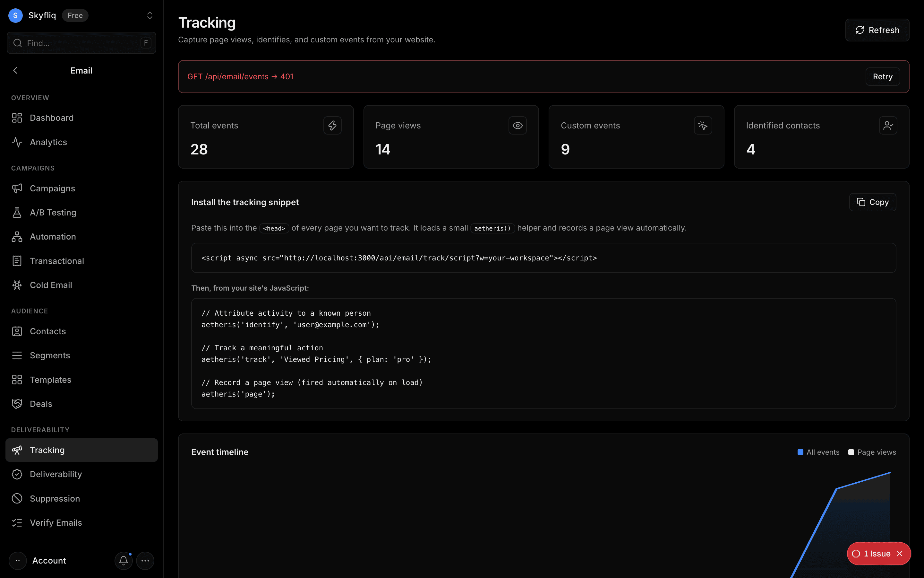This screenshot has width=924, height=578.
Task: Click the Templates grid icon
Action: click(x=17, y=380)
